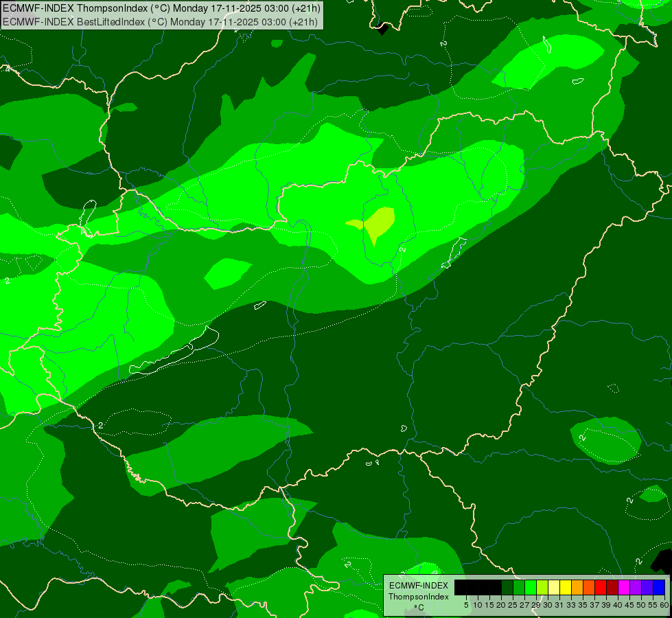This screenshot has width=672, height=618.
Task: Pick the orange 33–35 legend swatch
Action: (x=577, y=587)
